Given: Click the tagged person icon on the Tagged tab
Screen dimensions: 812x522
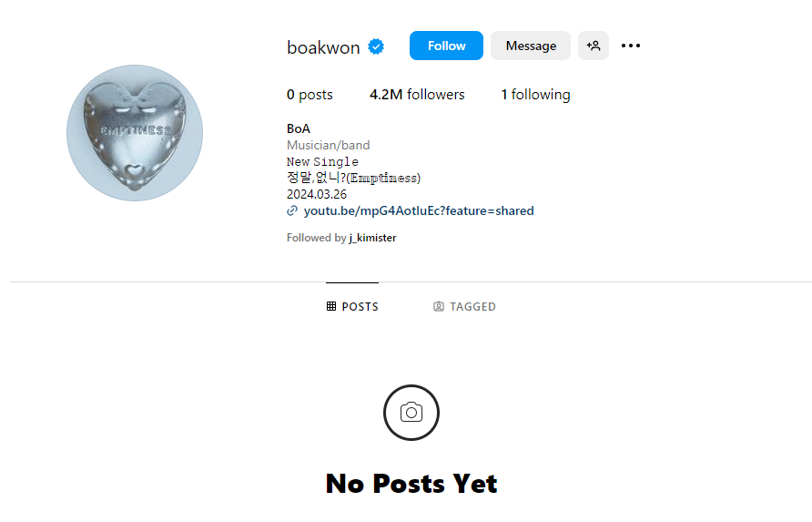Looking at the screenshot, I should pyautogui.click(x=439, y=306).
